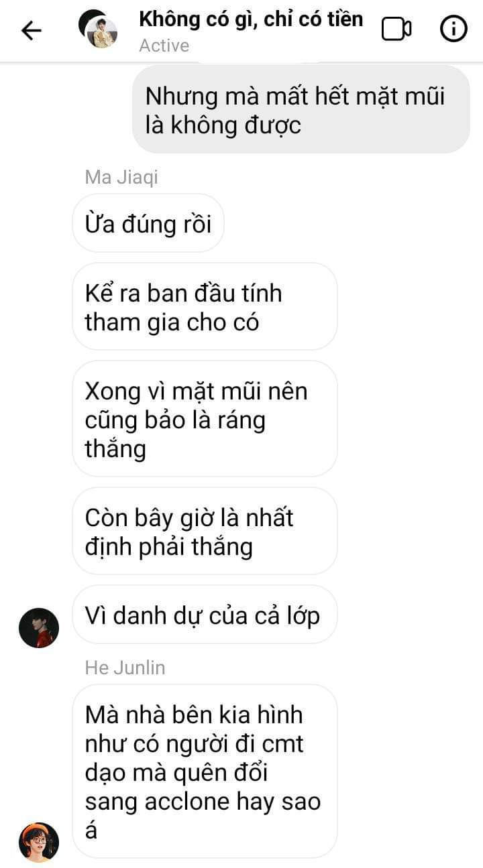Tap the message "Còn bây giờ là nhất định phải thắng"
The image size is (483, 868).
coord(205,532)
